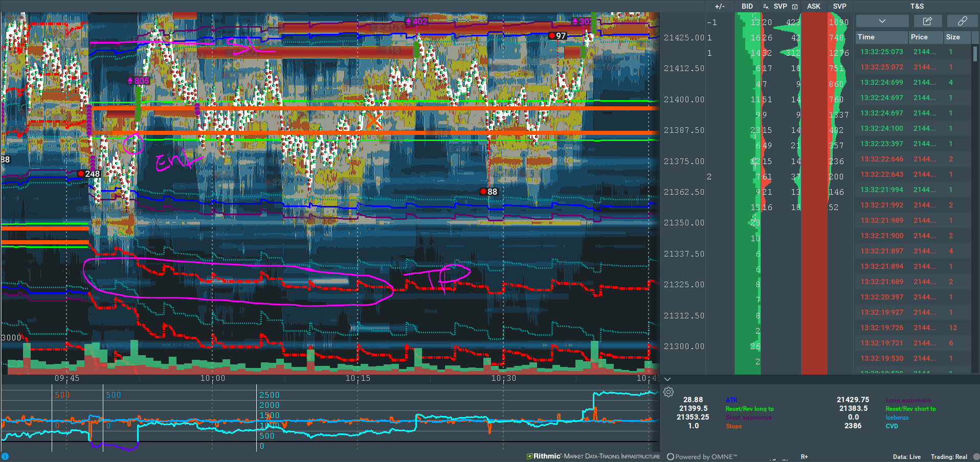Click the ASK column header

813,6
